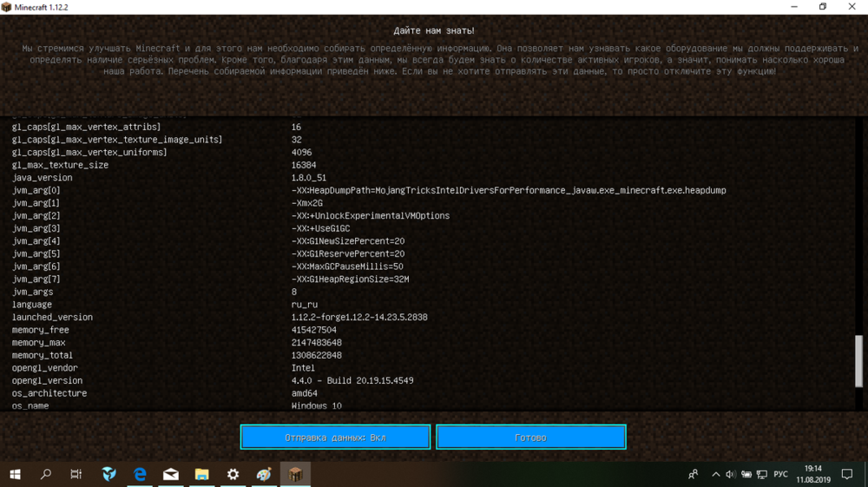Open the volume speaker tray icon

(x=731, y=474)
